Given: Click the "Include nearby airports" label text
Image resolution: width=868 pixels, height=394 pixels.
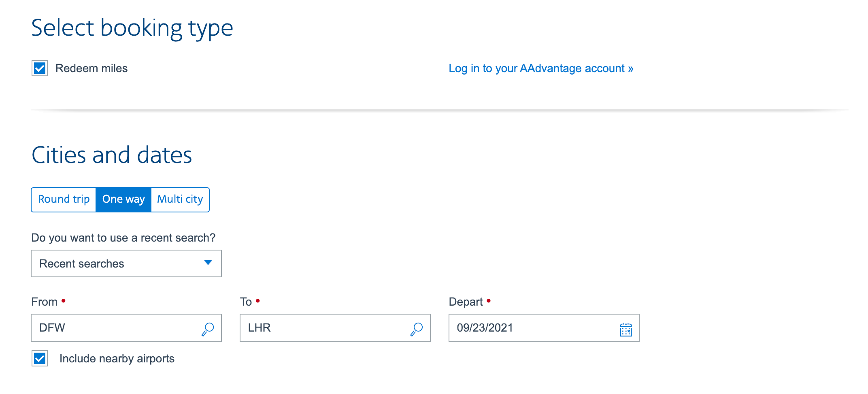Looking at the screenshot, I should click(117, 359).
